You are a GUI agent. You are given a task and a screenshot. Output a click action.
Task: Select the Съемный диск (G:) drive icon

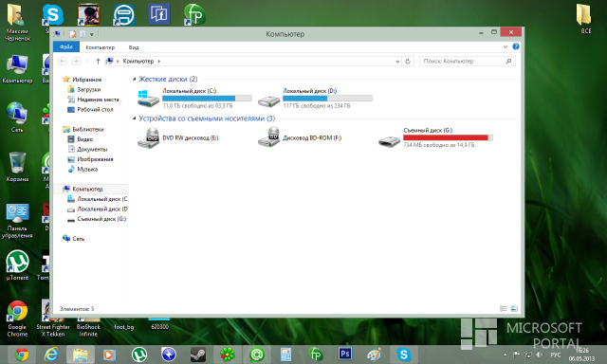[x=389, y=141]
